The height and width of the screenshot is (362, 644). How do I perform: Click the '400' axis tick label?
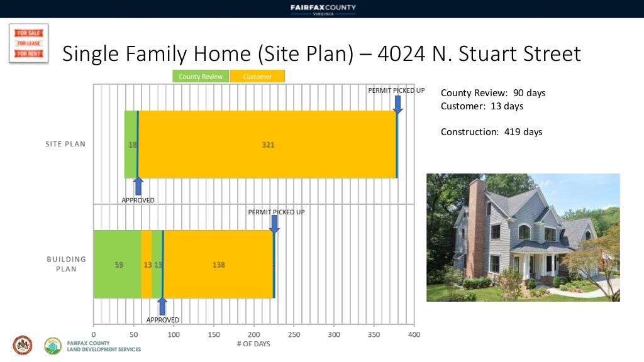(414, 334)
